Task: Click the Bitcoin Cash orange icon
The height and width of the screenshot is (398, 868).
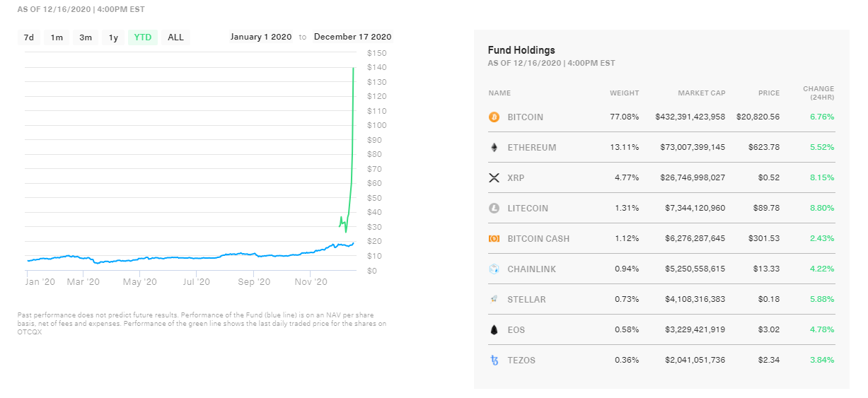Action: pyautogui.click(x=494, y=238)
